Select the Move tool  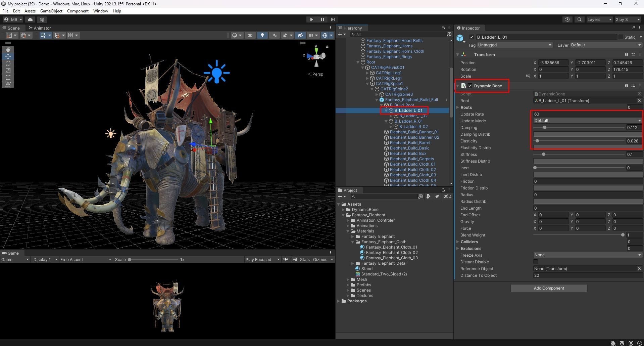[x=8, y=56]
